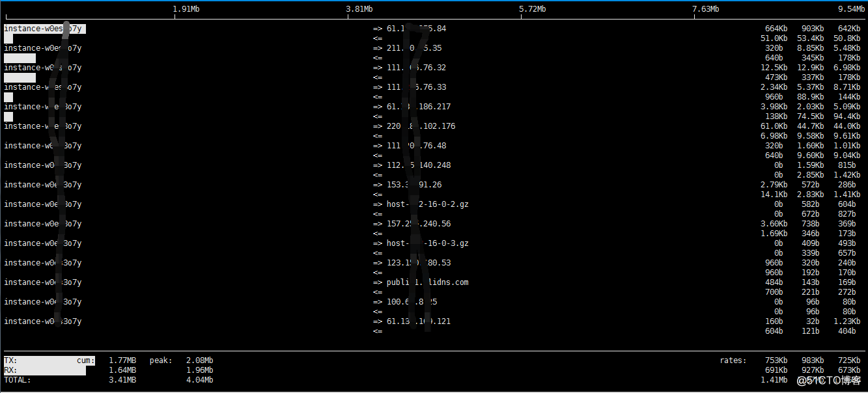
Task: Click the 1.23Kb rate value
Action: coord(847,321)
